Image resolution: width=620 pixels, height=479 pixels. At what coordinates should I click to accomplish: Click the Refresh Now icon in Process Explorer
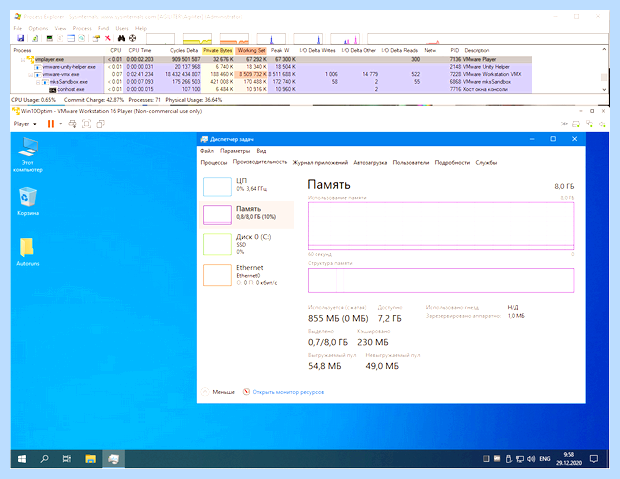point(35,38)
